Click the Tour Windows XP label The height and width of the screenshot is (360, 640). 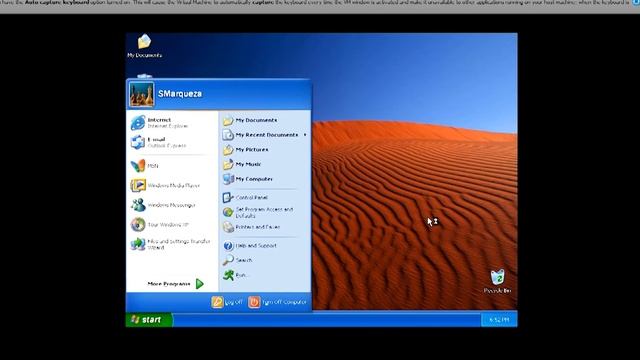168,224
